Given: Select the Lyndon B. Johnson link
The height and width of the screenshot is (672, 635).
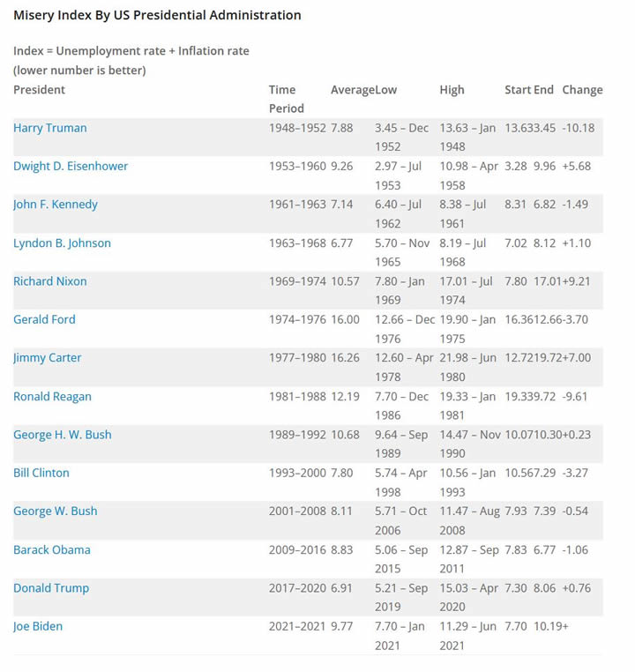Looking at the screenshot, I should click(62, 243).
